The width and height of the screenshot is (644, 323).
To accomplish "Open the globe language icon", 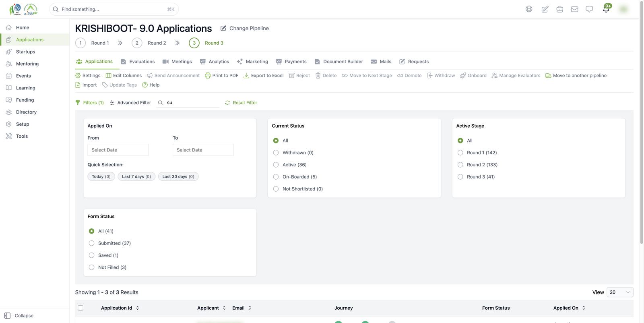I will 529,9.
